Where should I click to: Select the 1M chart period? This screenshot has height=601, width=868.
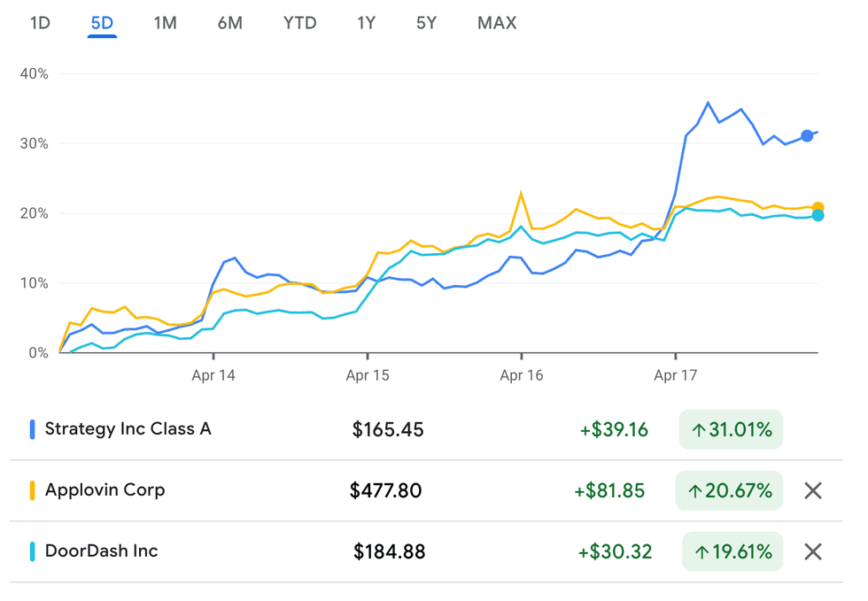tap(163, 24)
